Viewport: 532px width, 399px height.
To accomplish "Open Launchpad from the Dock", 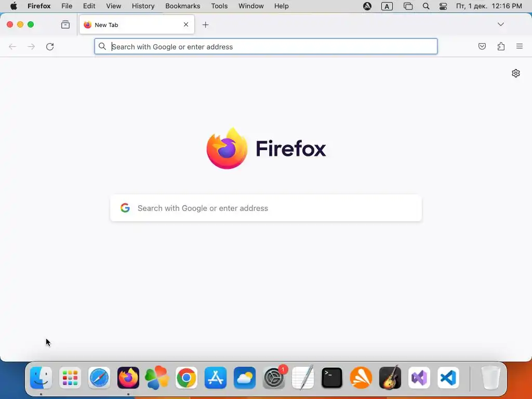I will tap(70, 378).
